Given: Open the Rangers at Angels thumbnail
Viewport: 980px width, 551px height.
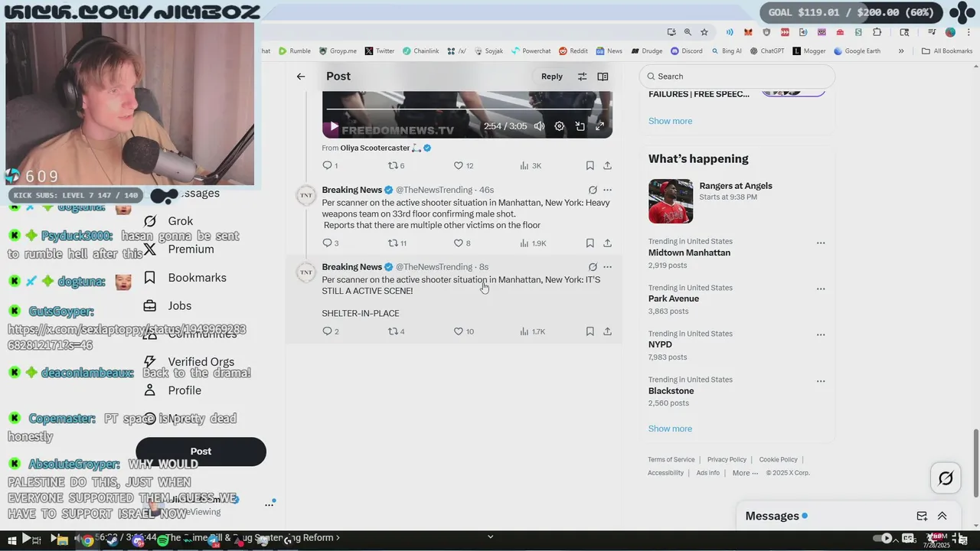Looking at the screenshot, I should [x=671, y=201].
